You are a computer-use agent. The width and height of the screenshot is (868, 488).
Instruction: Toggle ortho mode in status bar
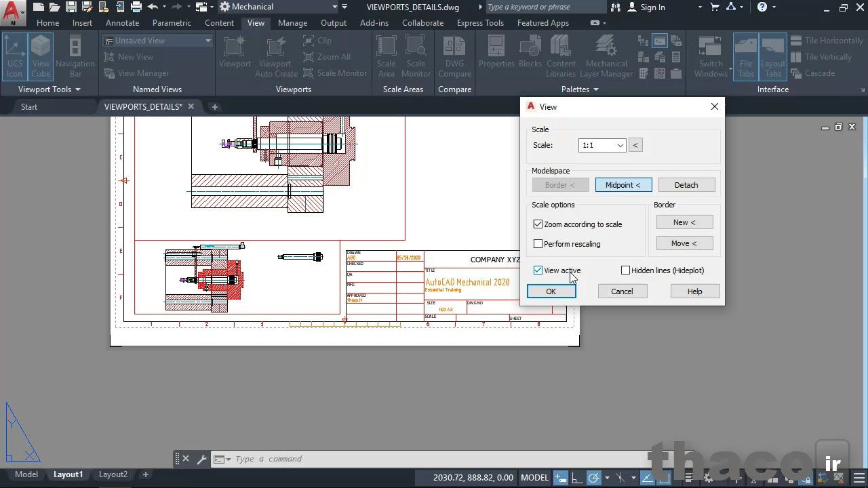coord(578,477)
